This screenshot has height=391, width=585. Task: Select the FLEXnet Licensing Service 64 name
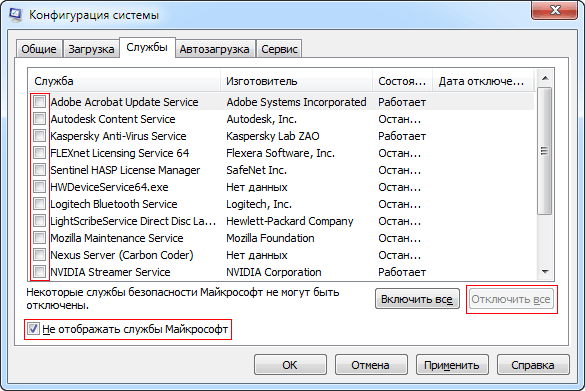(119, 153)
